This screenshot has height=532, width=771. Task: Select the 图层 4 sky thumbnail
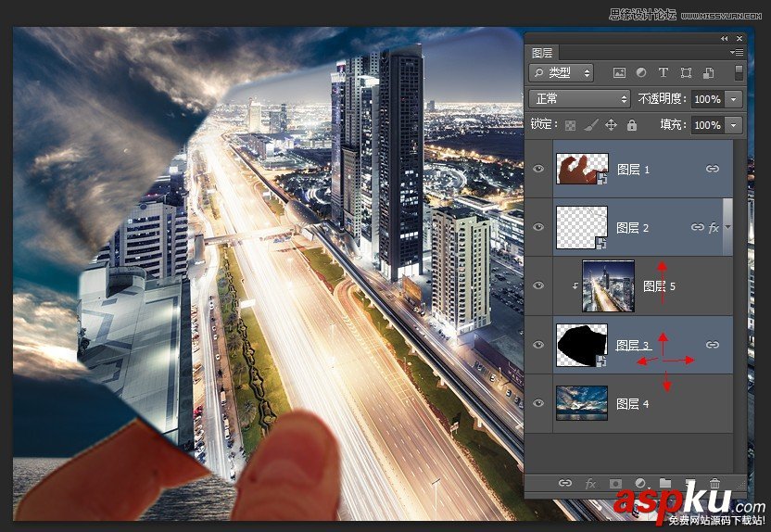[582, 403]
